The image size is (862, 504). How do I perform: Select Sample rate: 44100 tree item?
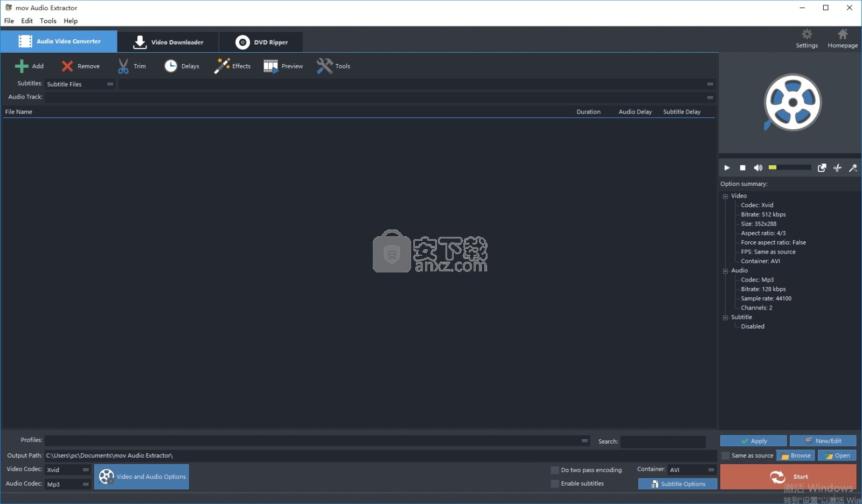766,298
